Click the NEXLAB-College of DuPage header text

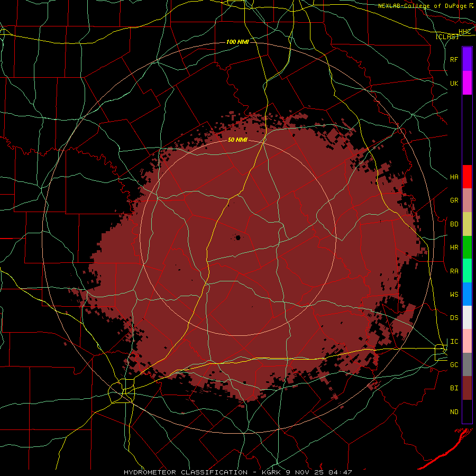pyautogui.click(x=422, y=6)
